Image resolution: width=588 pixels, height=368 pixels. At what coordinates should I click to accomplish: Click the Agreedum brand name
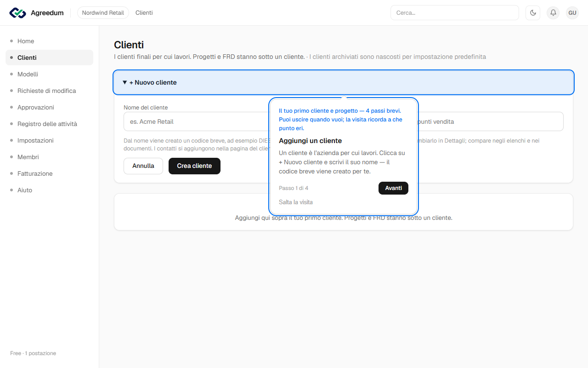(47, 13)
